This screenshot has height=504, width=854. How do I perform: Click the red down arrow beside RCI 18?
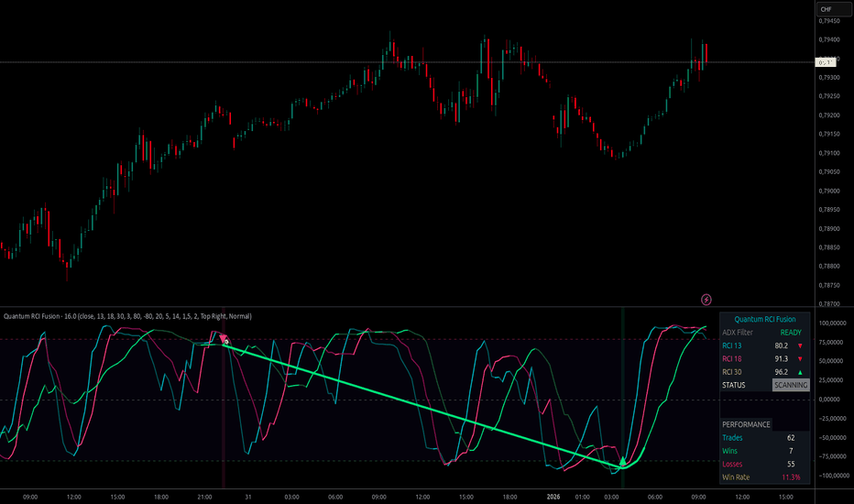pyautogui.click(x=799, y=359)
